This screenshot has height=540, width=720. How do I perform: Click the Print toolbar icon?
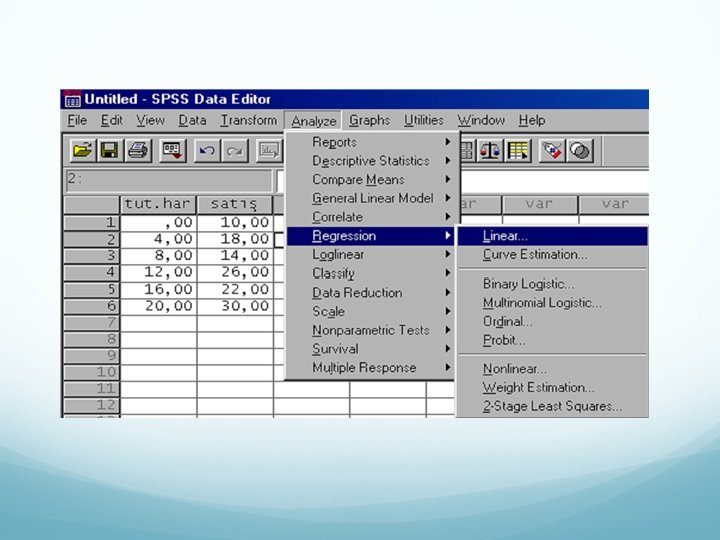[x=138, y=151]
